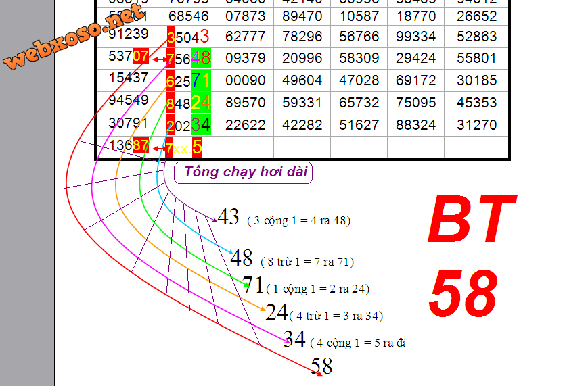The image size is (588, 386).
Task: Click the number 34 beside '4 cộng 1'
Action: (294, 339)
